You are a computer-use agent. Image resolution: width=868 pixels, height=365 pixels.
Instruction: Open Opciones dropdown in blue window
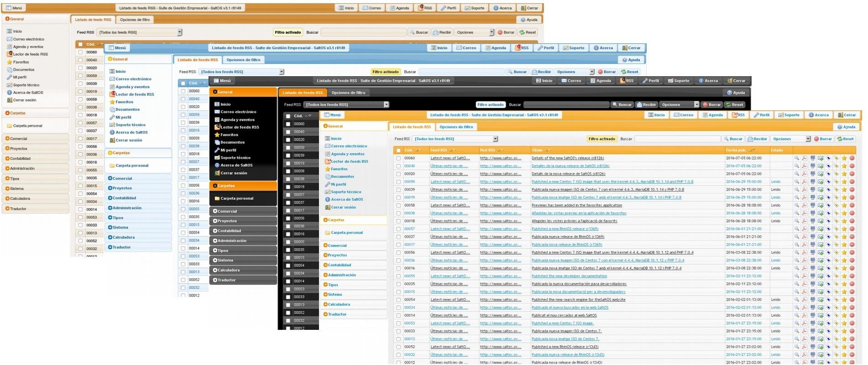575,72
